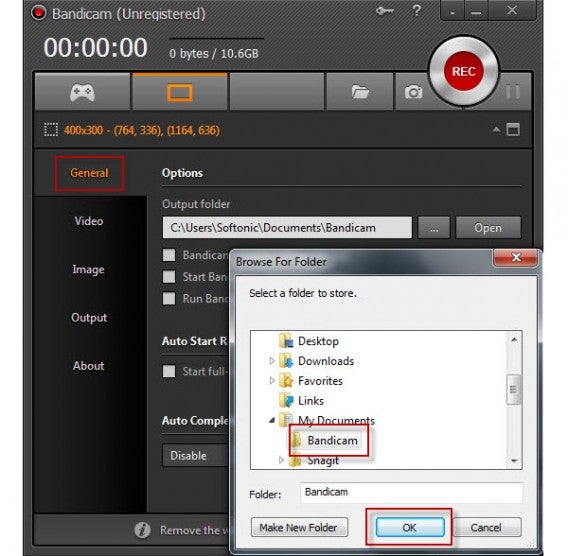The width and height of the screenshot is (568, 556).
Task: Click the red REC record button
Action: coord(464,71)
